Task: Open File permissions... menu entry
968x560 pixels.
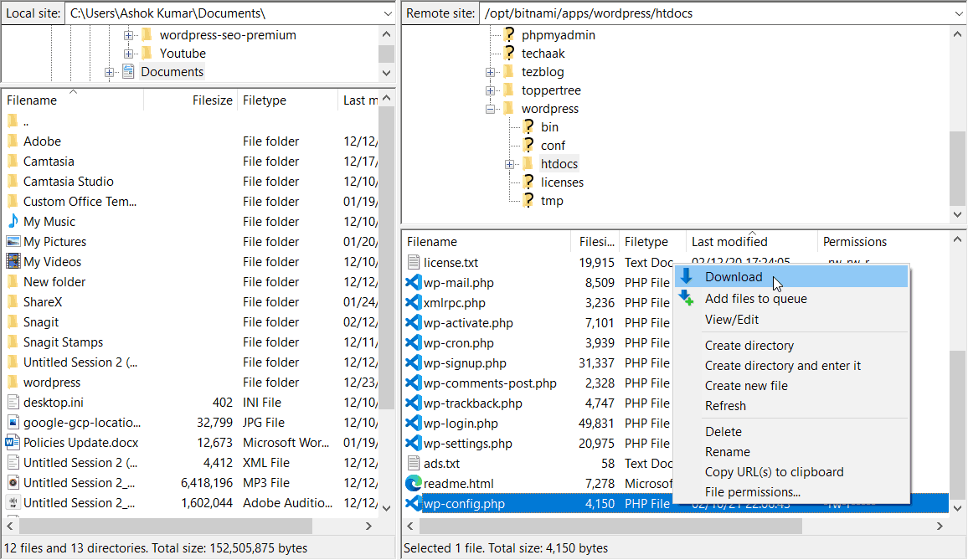Action: pos(792,492)
